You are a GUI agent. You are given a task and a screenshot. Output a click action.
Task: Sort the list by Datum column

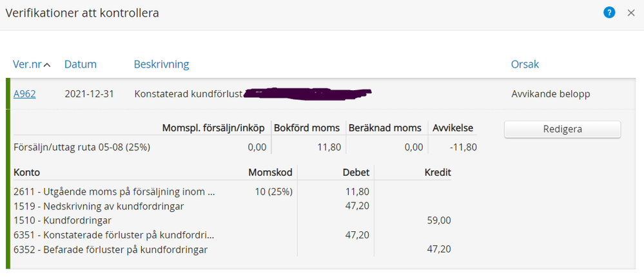click(x=81, y=64)
